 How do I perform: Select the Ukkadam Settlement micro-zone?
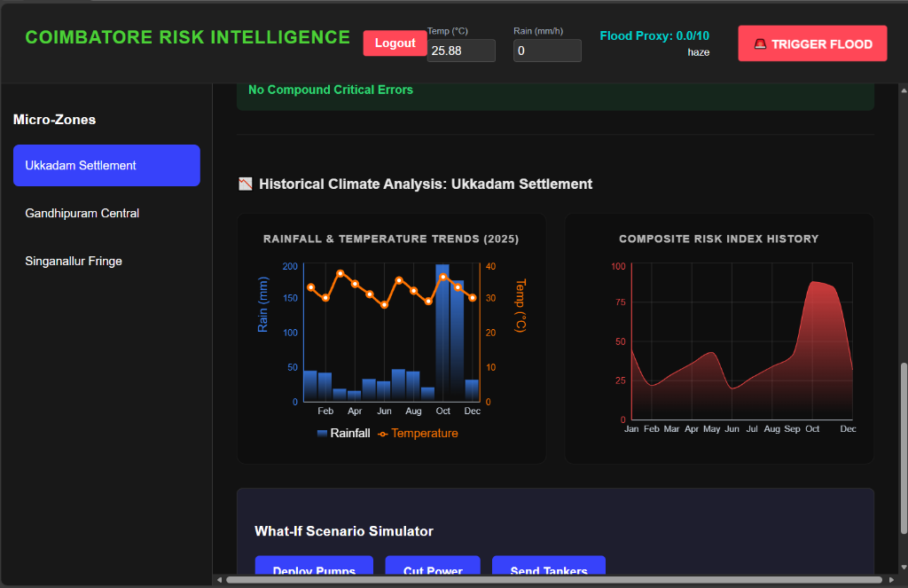(x=106, y=165)
